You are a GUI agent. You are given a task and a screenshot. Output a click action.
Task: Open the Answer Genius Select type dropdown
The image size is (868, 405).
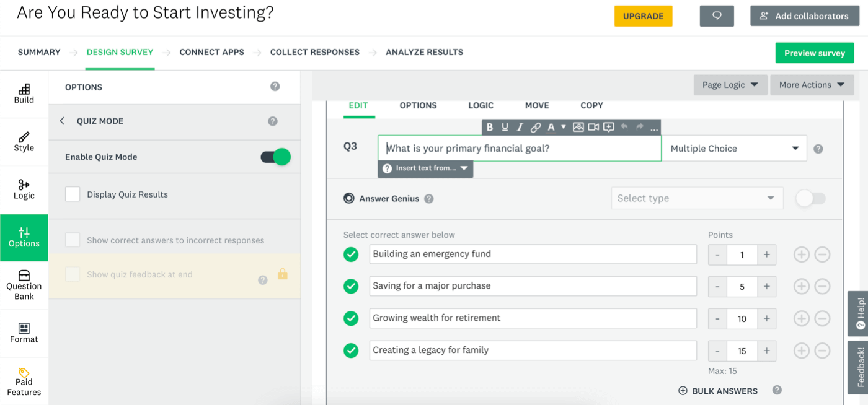(x=697, y=198)
